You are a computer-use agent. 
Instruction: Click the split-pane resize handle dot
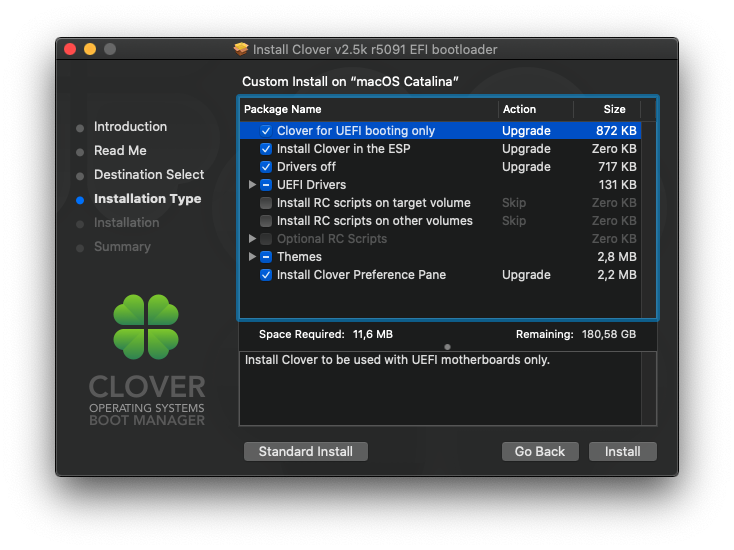click(x=448, y=347)
